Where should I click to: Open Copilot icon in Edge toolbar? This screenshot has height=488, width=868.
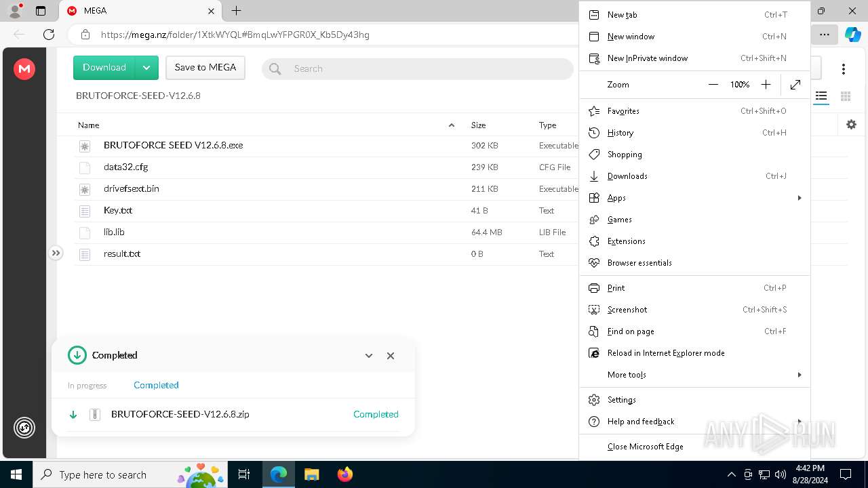coord(852,35)
